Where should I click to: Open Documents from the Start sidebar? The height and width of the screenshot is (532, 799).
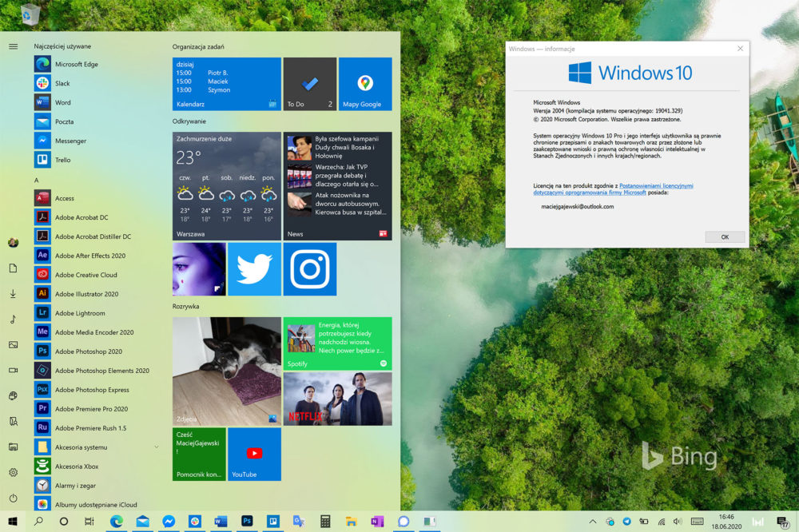14,268
